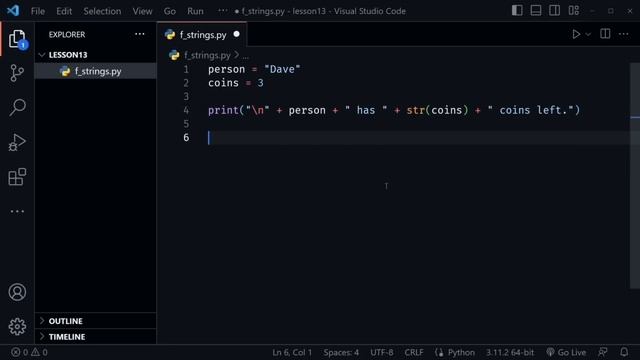Select the f_strings.py editor tab
The image size is (640, 360).
click(202, 35)
